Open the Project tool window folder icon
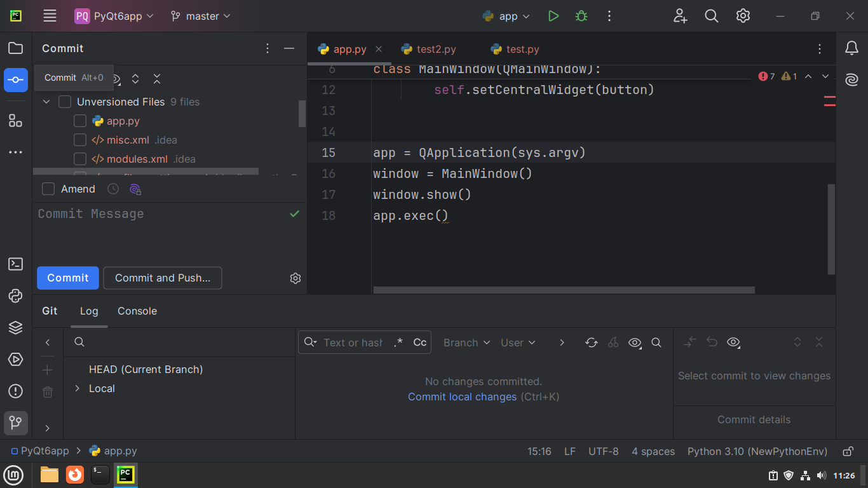The image size is (868, 488). tap(16, 48)
